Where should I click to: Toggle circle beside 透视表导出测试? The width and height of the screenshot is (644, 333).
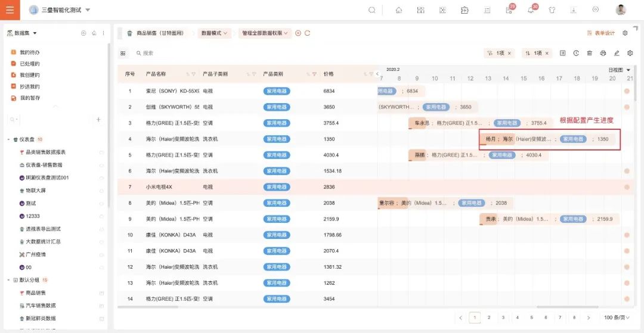click(x=101, y=229)
